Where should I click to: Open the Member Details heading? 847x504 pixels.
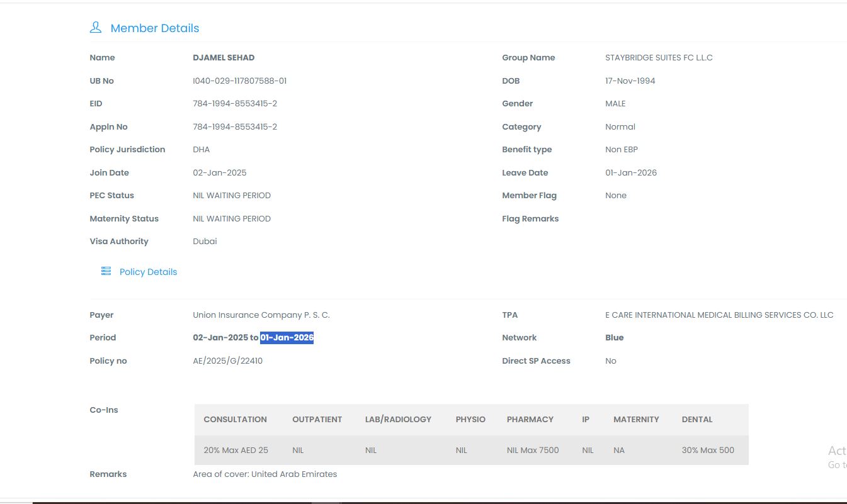(x=155, y=28)
